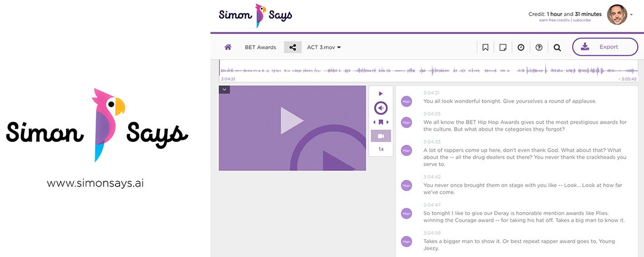Play the video from the preview
This screenshot has width=644, height=257.
(x=292, y=120)
